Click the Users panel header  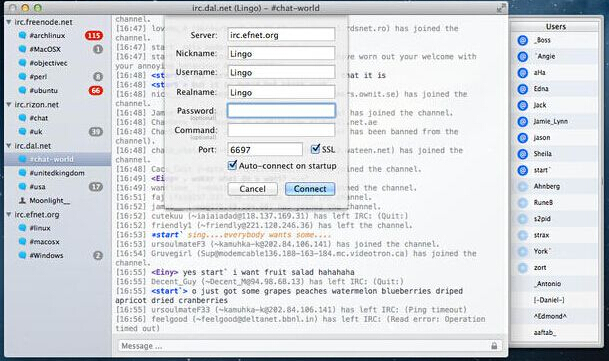click(x=555, y=26)
